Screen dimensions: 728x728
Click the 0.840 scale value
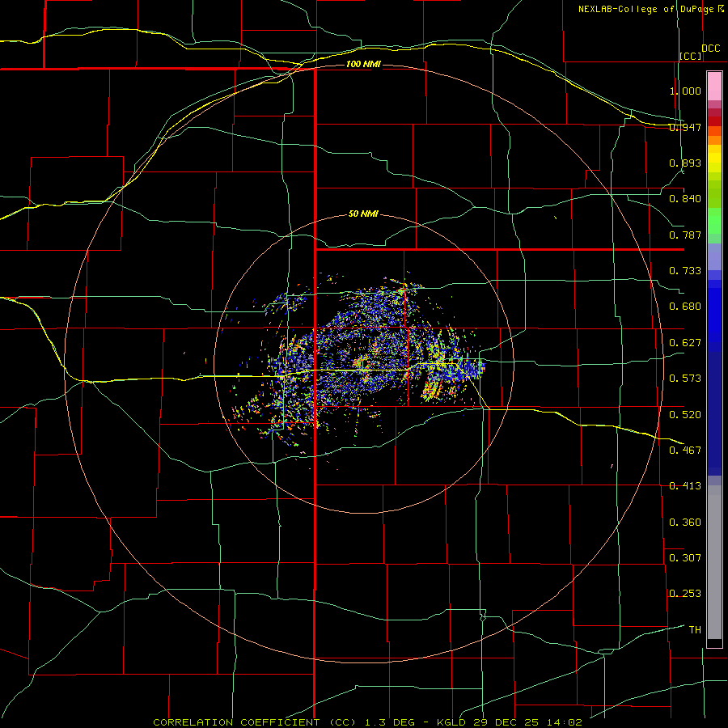(685, 199)
